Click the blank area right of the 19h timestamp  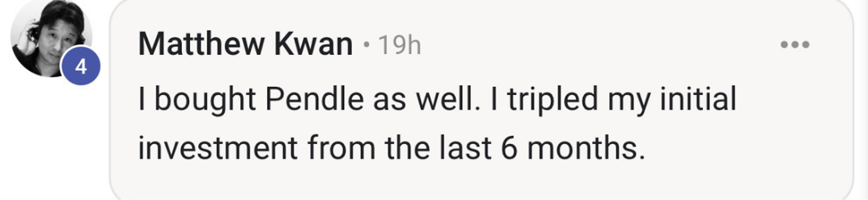600,45
